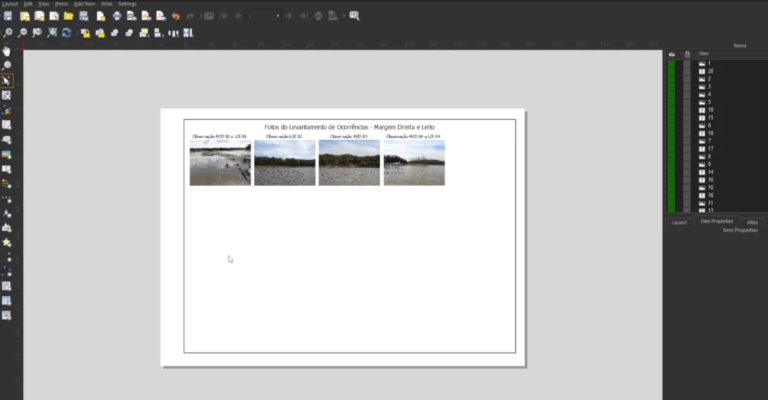768x400 pixels.
Task: Zoom to full layout extent
Action: coord(52,33)
